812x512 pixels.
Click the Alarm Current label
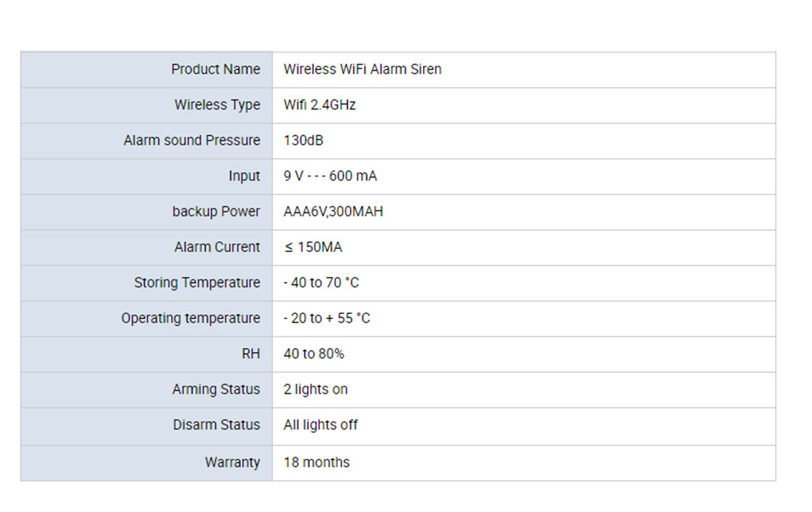pos(217,247)
